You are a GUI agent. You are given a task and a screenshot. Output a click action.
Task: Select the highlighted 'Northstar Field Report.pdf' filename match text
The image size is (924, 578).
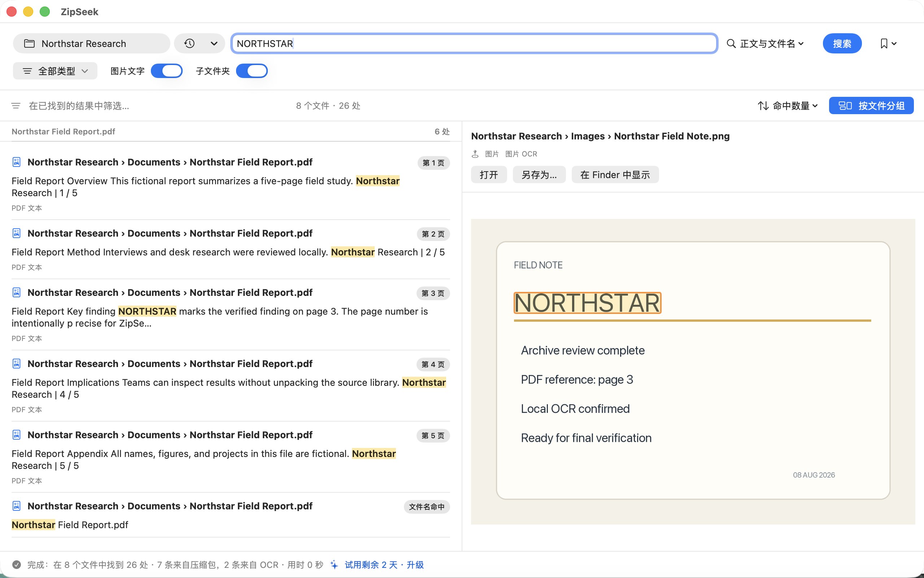(70, 525)
